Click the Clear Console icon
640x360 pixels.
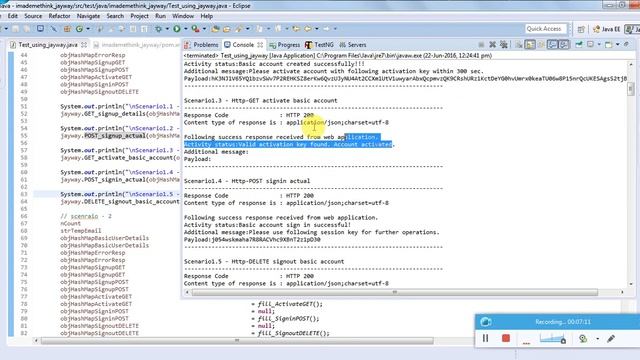518,44
